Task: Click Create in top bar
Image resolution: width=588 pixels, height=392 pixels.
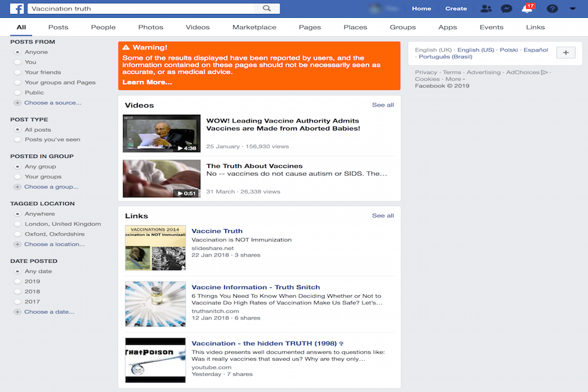Action: [456, 9]
